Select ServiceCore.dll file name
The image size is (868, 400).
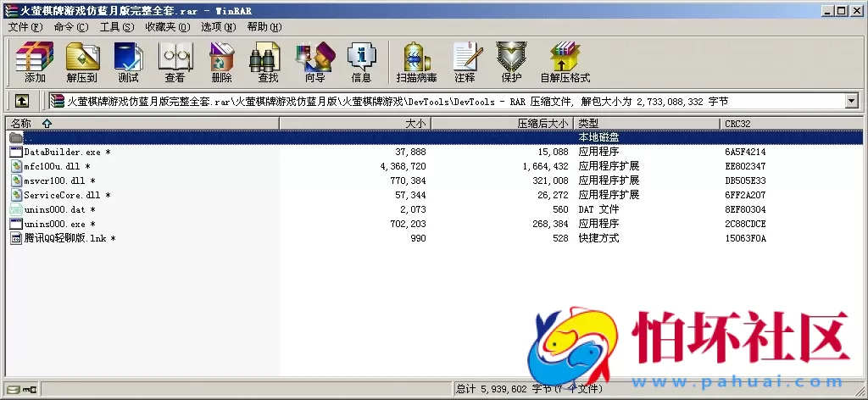pyautogui.click(x=68, y=195)
